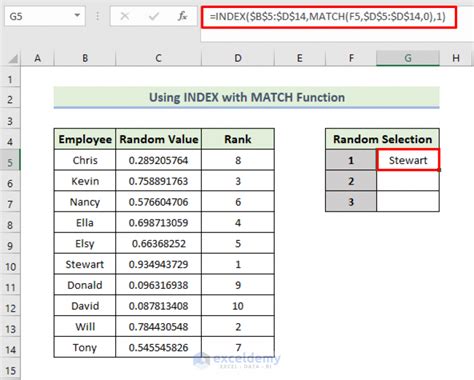Click the formula bar INDEX formula text
The image size is (474, 380).
[x=328, y=16]
